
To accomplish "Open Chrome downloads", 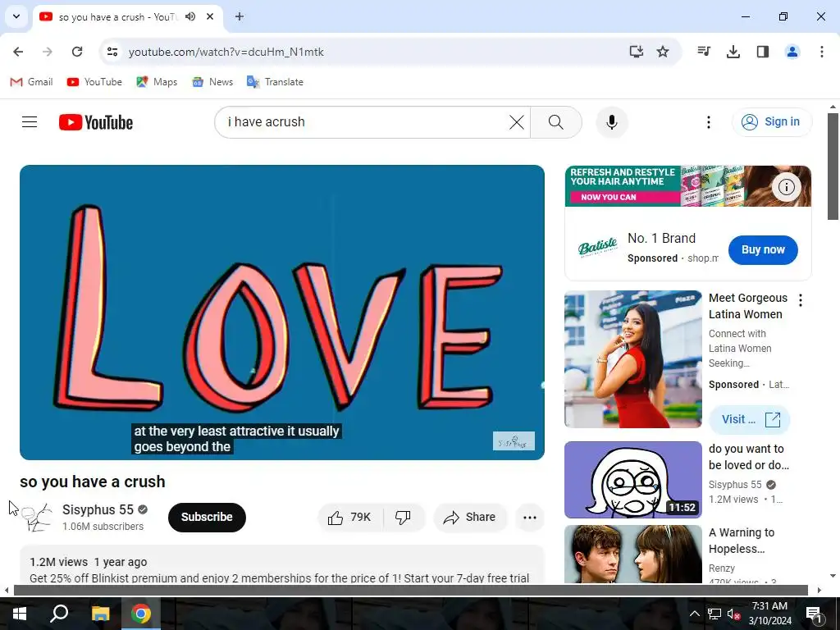I will (733, 52).
